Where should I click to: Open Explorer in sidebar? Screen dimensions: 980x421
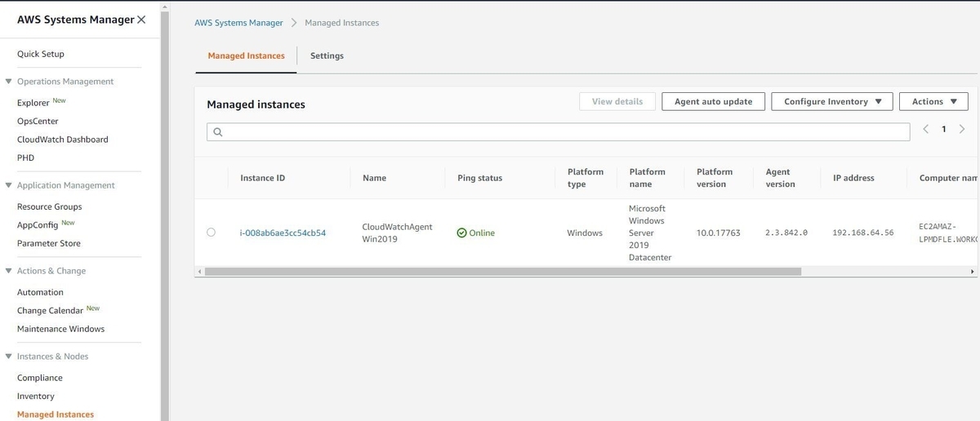point(33,103)
